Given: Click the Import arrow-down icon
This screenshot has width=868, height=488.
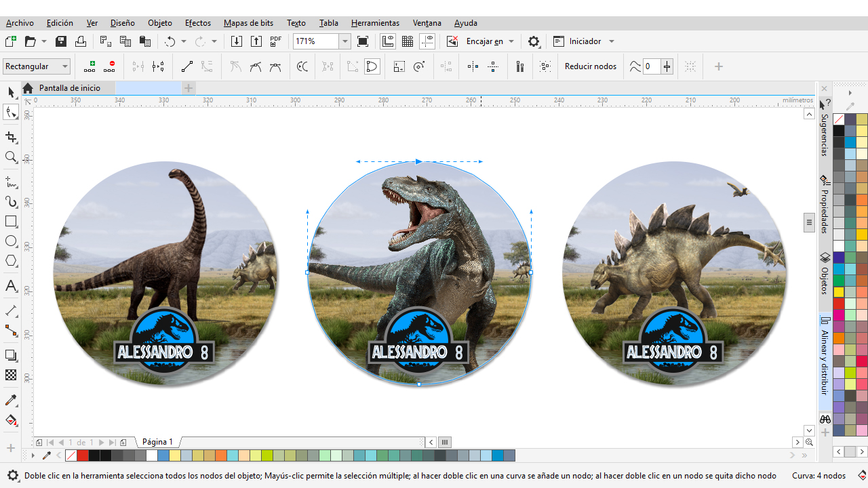Looking at the screenshot, I should [237, 41].
